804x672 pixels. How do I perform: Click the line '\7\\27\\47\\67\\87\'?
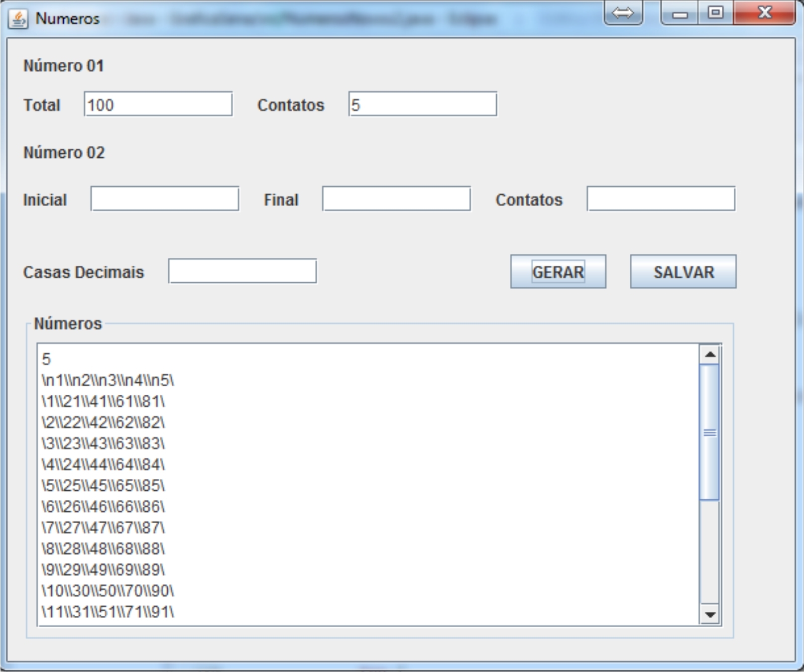103,527
